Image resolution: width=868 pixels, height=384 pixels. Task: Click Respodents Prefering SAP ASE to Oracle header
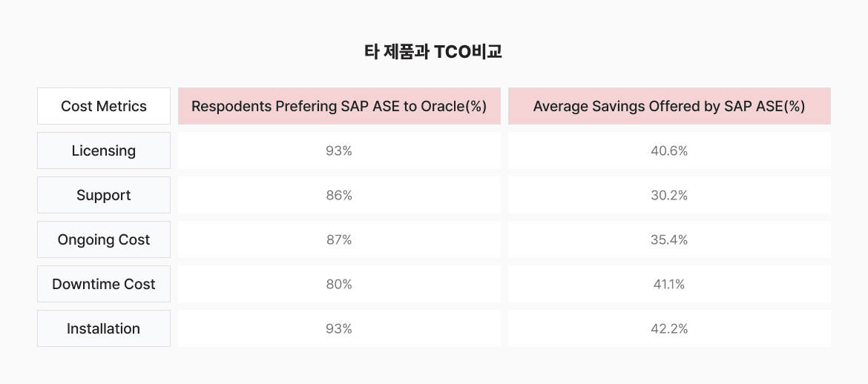click(x=339, y=106)
